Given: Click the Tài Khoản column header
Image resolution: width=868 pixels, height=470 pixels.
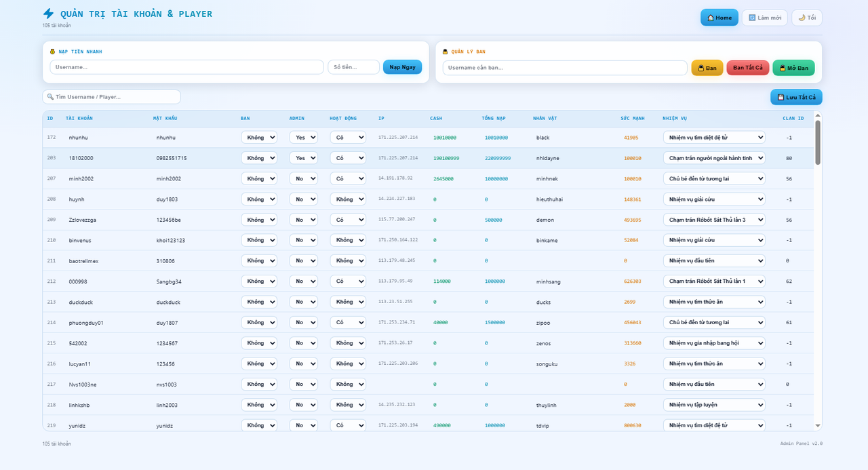Looking at the screenshot, I should (x=79, y=119).
